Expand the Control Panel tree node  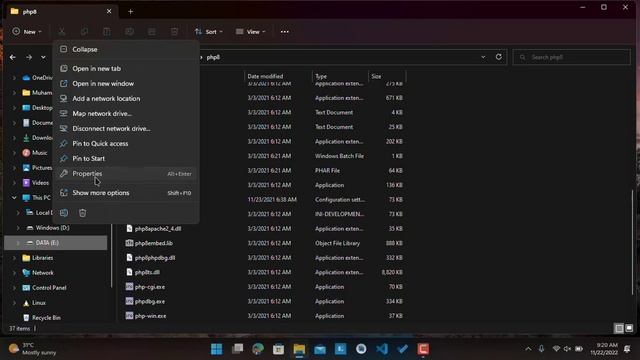point(14,288)
